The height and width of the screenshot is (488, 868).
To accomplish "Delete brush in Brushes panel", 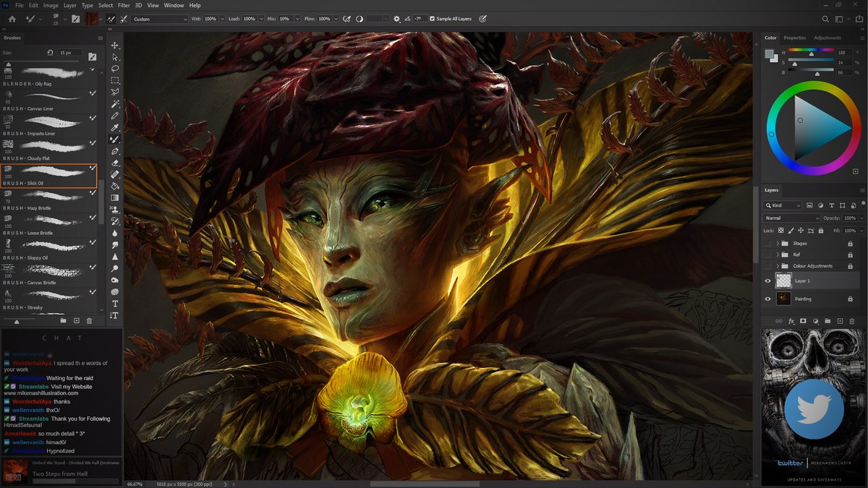I will tap(89, 320).
